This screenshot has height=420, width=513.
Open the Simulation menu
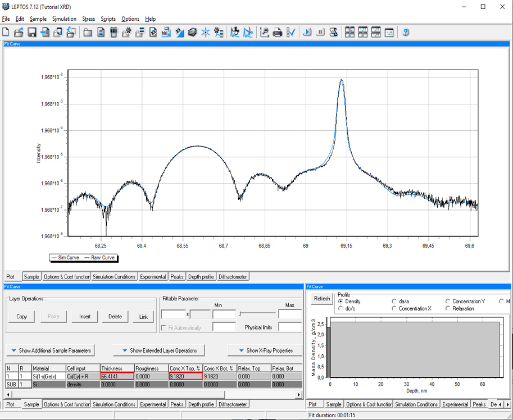[x=64, y=19]
